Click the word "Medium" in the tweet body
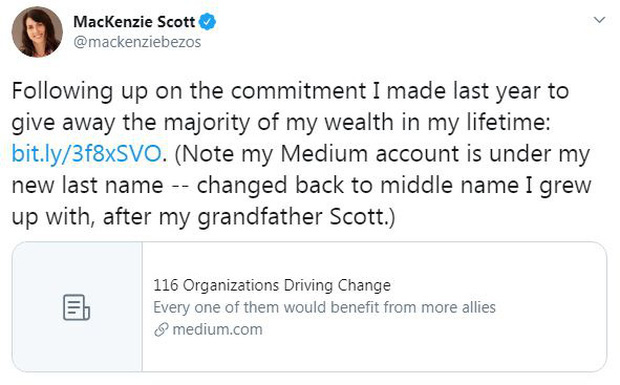The width and height of the screenshot is (620, 385). (x=324, y=153)
